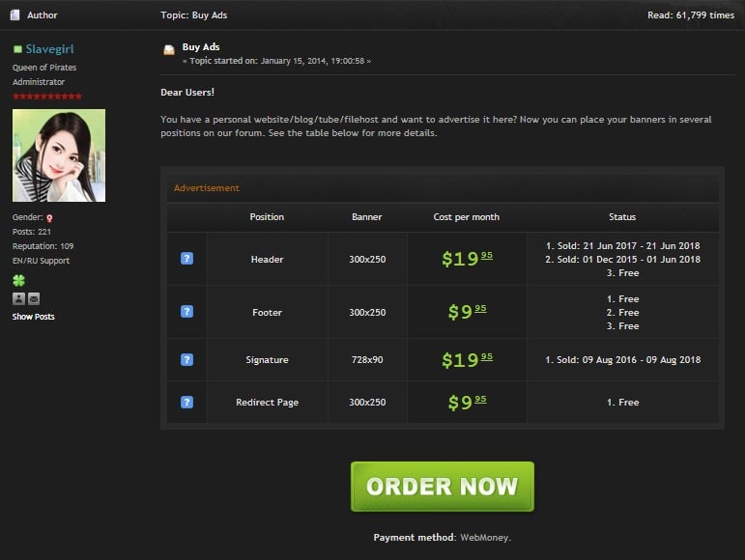Click the Signature $19.95 price

coord(467,360)
